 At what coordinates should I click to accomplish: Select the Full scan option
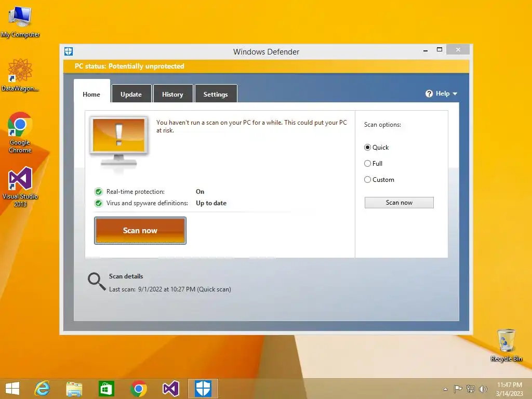pos(373,164)
